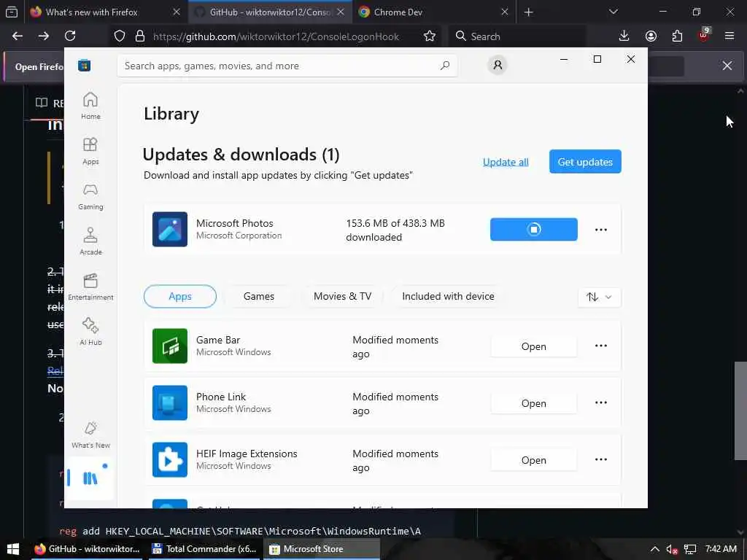The image size is (747, 560).
Task: Click the Firefox Search box
Action: (x=519, y=36)
